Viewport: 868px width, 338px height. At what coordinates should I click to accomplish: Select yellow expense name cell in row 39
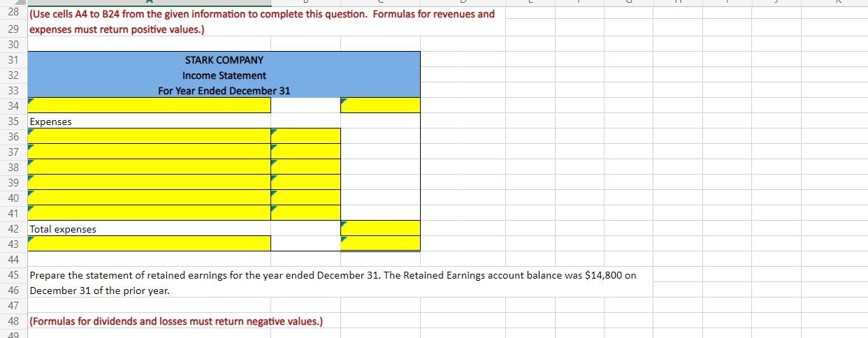(x=149, y=182)
